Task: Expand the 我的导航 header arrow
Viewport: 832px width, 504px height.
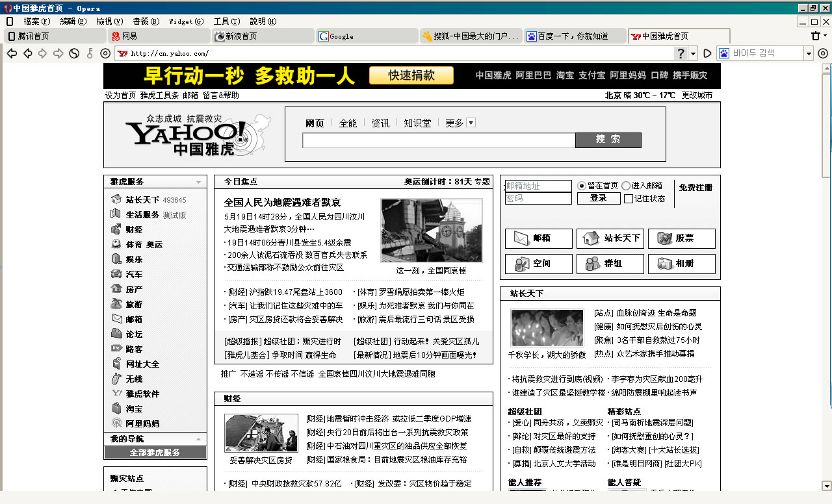Action: [x=199, y=440]
